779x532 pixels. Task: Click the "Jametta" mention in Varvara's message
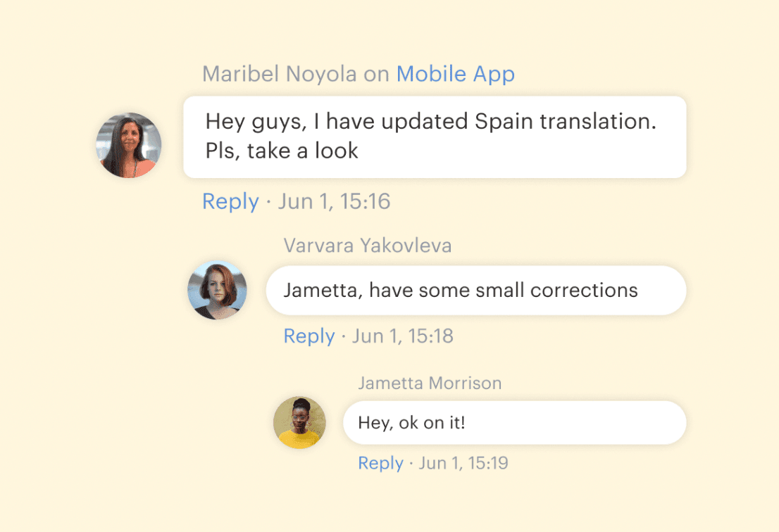[x=321, y=290]
